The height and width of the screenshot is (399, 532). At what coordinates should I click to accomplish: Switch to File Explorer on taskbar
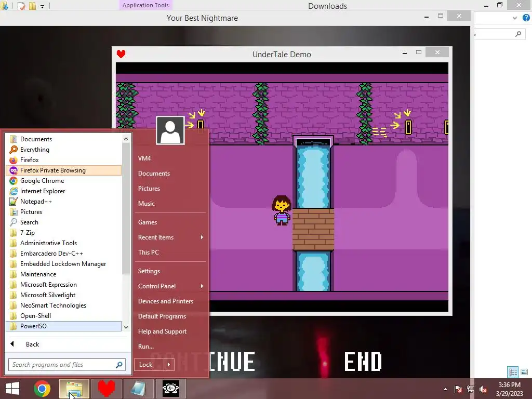74,389
